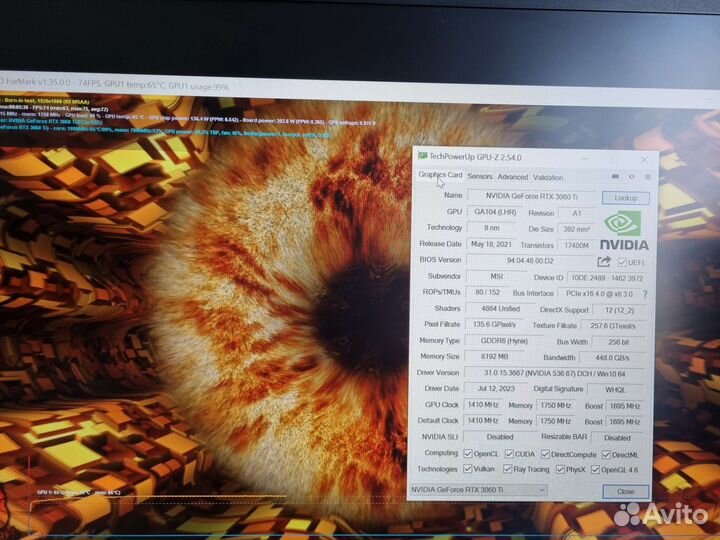Click the GPU-Z title bar app icon
The height and width of the screenshot is (540, 720).
pos(423,156)
